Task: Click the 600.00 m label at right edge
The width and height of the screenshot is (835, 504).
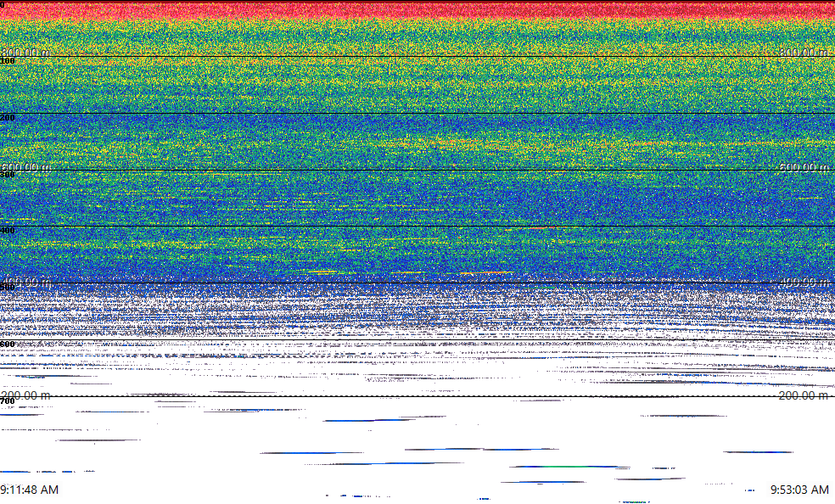Action: click(804, 167)
